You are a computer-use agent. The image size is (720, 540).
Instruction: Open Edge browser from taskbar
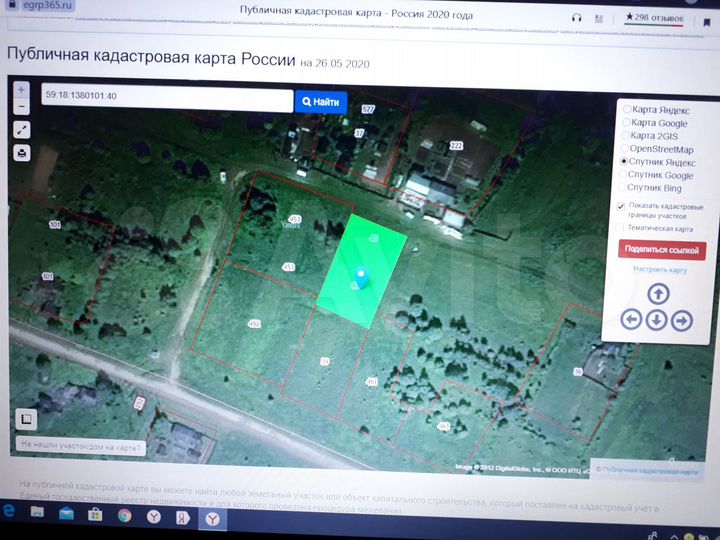click(x=8, y=510)
